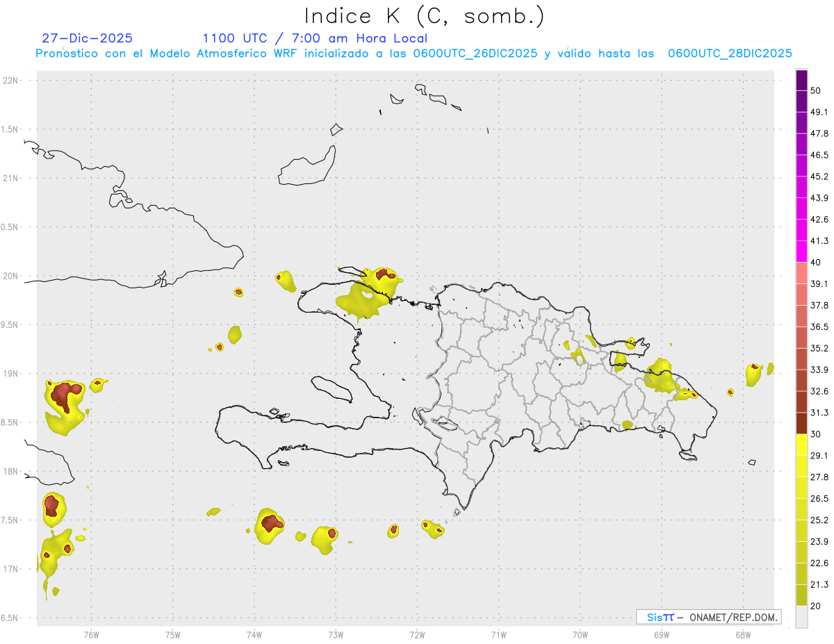Click the longitude label "76W"

pyautogui.click(x=91, y=635)
